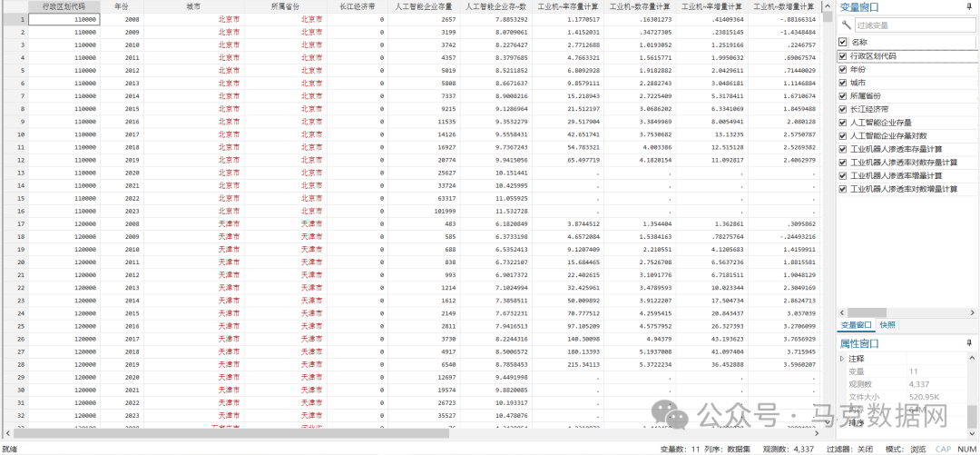Image resolution: width=980 pixels, height=455 pixels.
Task: Select row number 1 in the data grid
Action: point(15,19)
